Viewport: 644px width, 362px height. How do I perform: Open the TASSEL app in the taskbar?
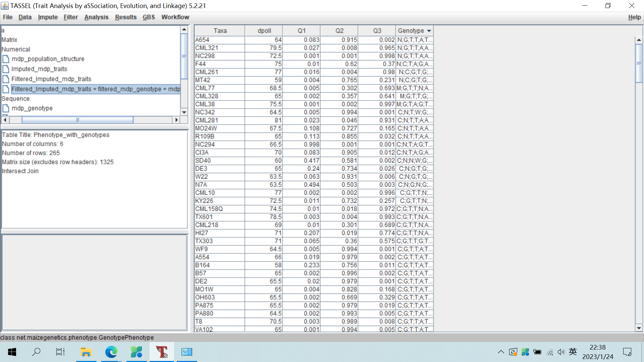pyautogui.click(x=162, y=352)
